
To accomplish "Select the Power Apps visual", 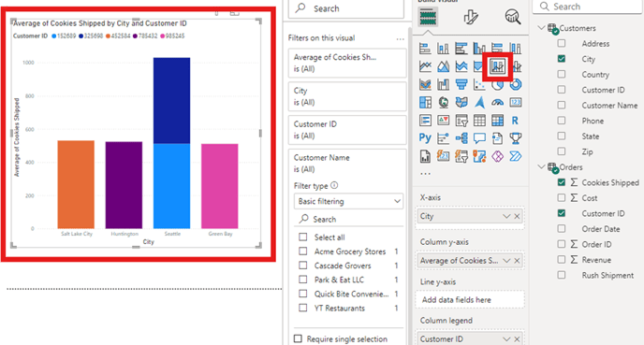I will tap(497, 156).
